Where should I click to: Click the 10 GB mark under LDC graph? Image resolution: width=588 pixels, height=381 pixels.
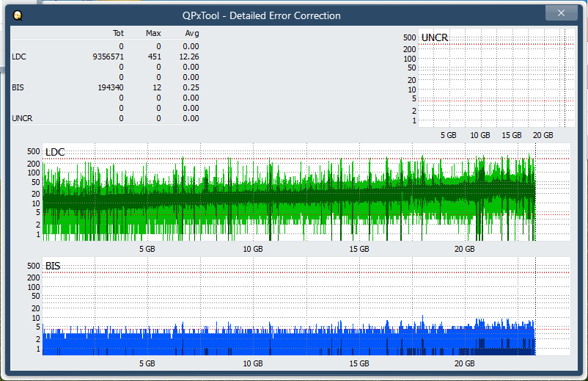(x=253, y=250)
